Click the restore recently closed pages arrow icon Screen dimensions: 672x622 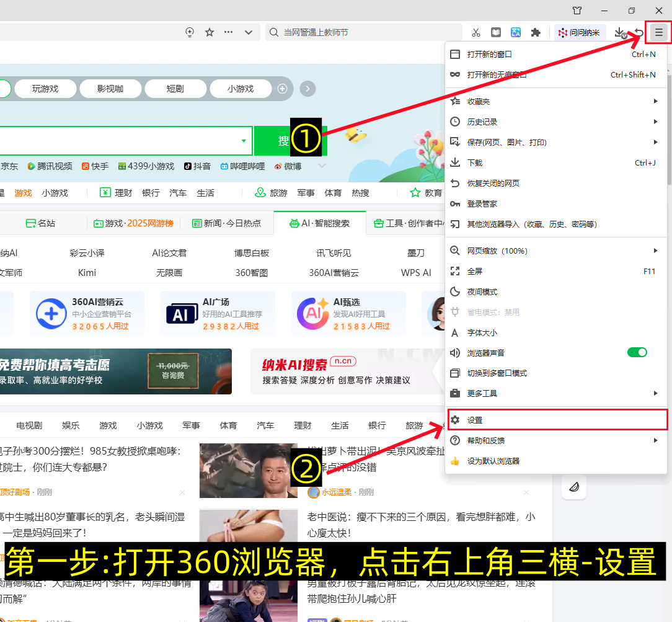tap(639, 32)
